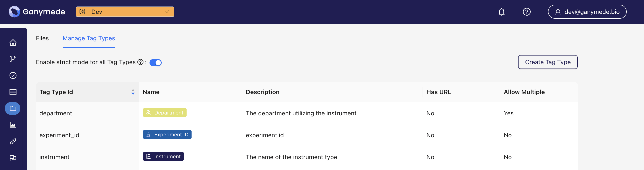Open the Home icon in sidebar
The width and height of the screenshot is (644, 170).
[13, 43]
